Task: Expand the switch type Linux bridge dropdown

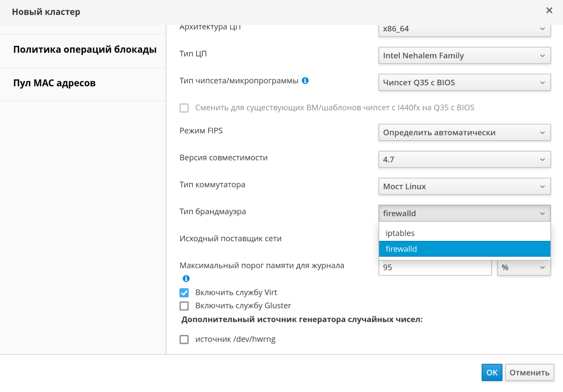Action: pyautogui.click(x=464, y=186)
